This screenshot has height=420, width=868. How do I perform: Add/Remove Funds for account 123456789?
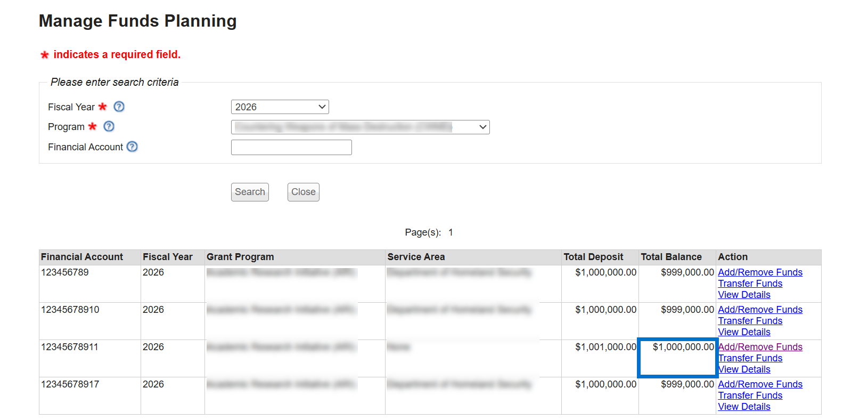760,272
